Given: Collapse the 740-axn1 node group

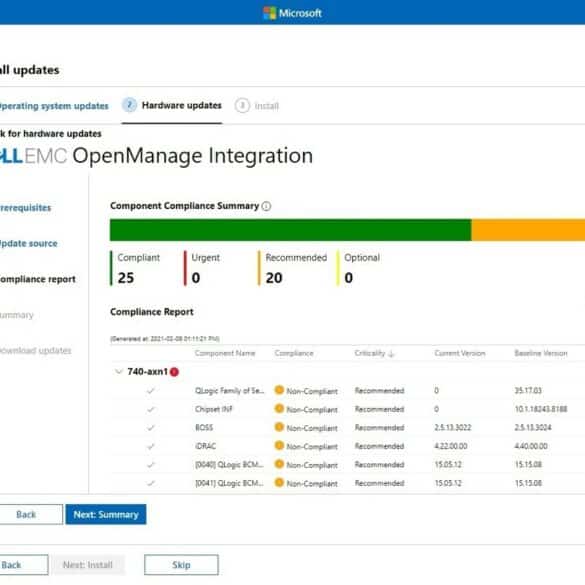Looking at the screenshot, I should point(119,372).
